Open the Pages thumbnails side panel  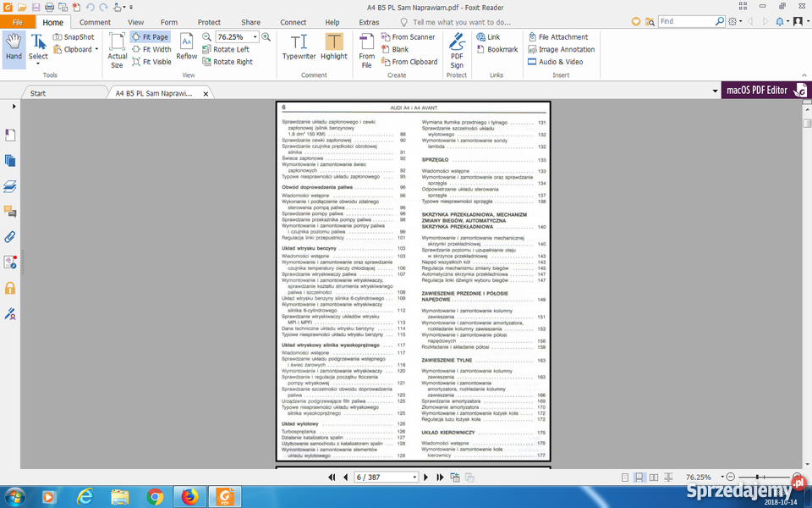[x=10, y=161]
